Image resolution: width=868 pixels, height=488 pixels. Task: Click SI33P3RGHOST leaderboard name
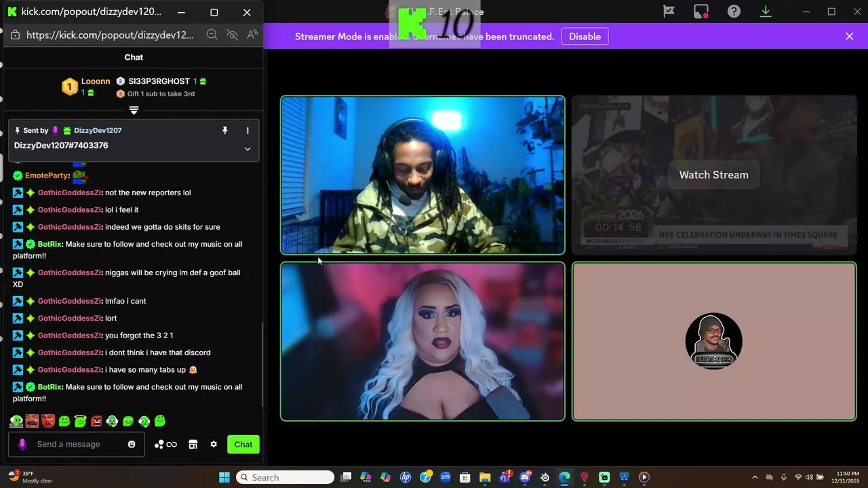[159, 81]
